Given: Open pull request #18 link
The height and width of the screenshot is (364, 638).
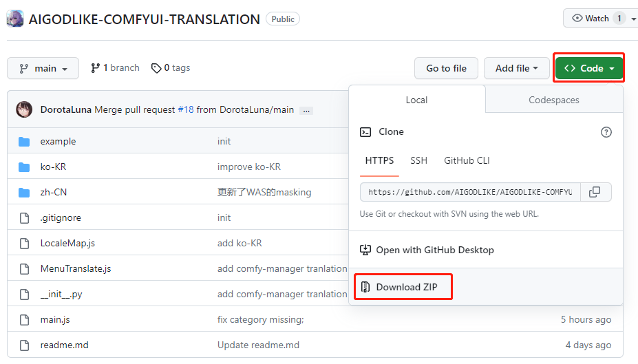Looking at the screenshot, I should click(x=186, y=110).
